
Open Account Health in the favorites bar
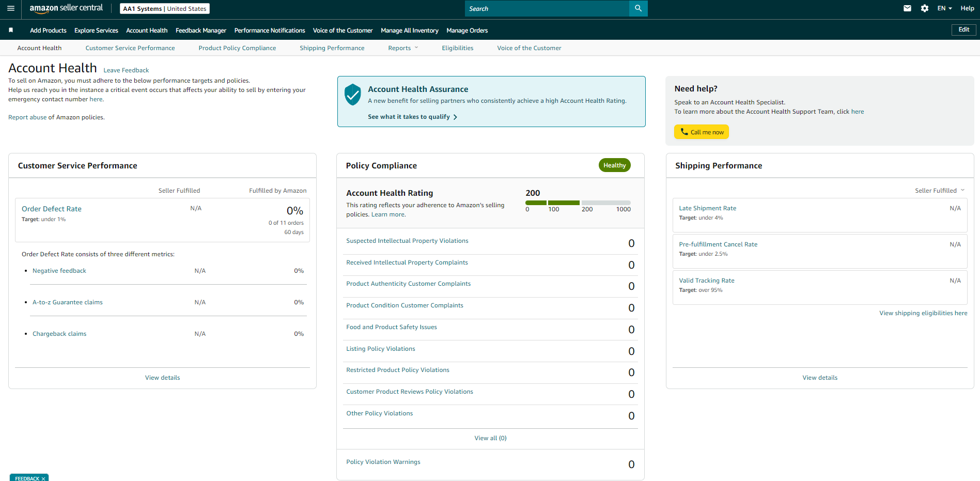(147, 30)
